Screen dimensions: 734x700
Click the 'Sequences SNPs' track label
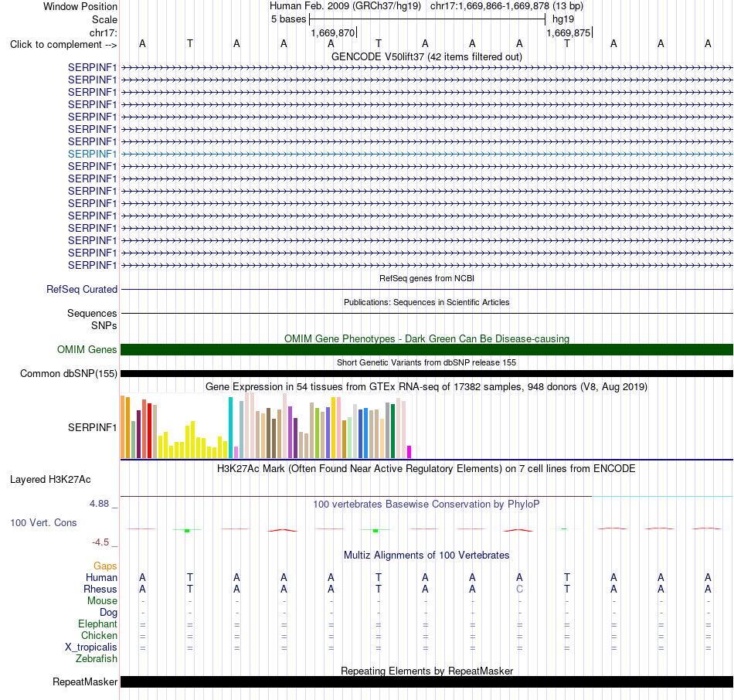pyautogui.click(x=92, y=319)
